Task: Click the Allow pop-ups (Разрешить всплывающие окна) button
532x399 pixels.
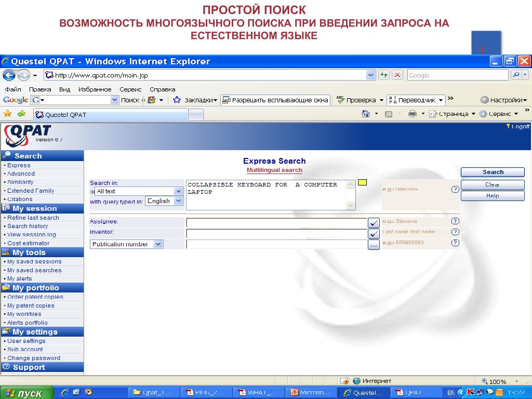Action: [275, 100]
